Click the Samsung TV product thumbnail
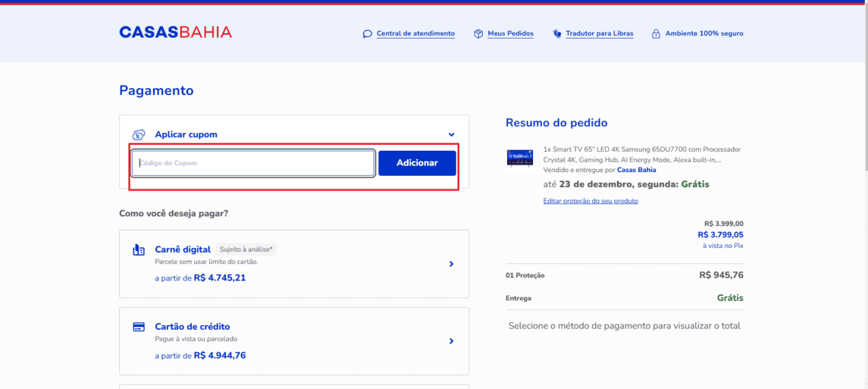868x389 pixels. (x=520, y=157)
